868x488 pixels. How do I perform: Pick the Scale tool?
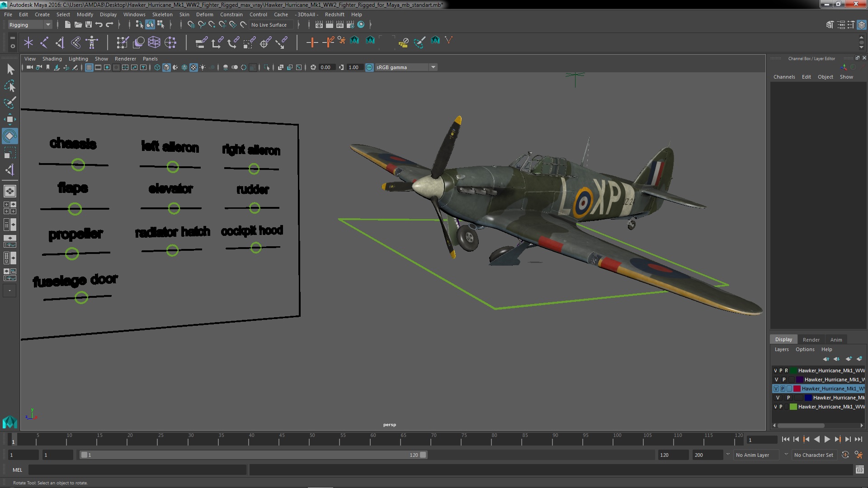pos(10,153)
